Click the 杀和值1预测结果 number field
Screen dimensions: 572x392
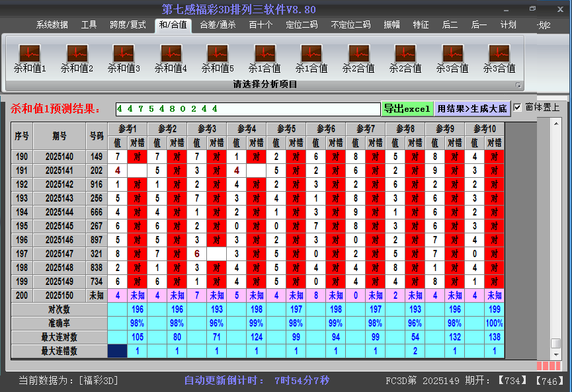pyautogui.click(x=248, y=109)
